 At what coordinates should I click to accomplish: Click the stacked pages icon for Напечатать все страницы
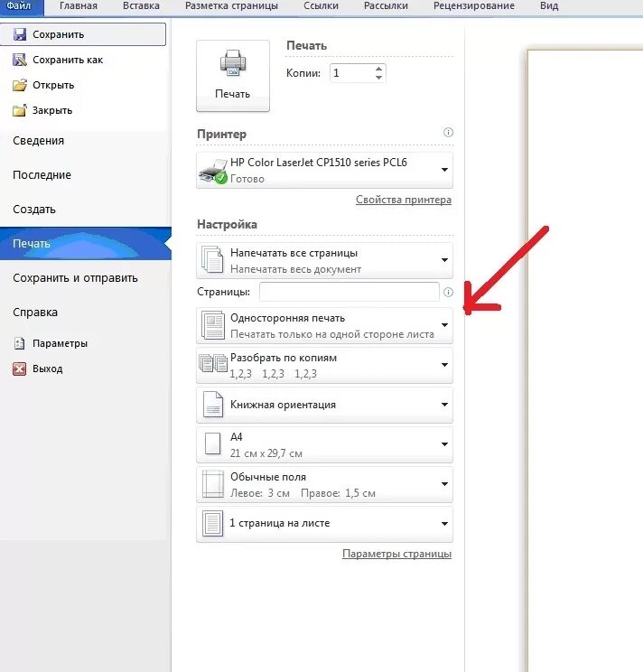(x=213, y=260)
